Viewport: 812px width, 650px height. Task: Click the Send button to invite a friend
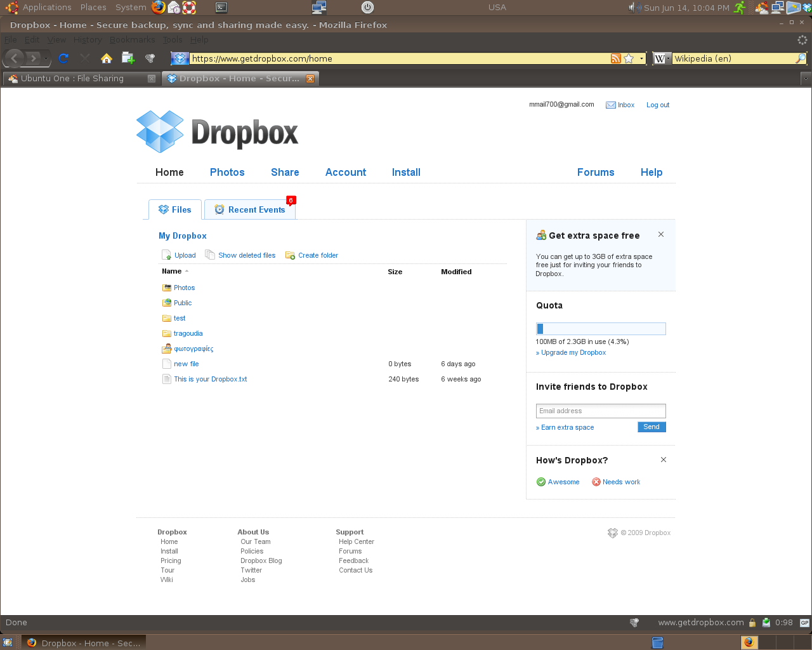(x=652, y=427)
